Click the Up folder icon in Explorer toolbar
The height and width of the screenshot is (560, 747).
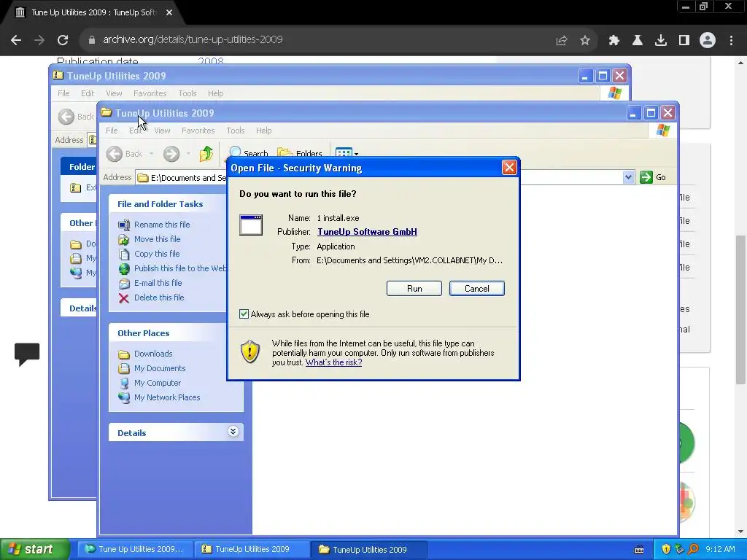[x=206, y=153]
